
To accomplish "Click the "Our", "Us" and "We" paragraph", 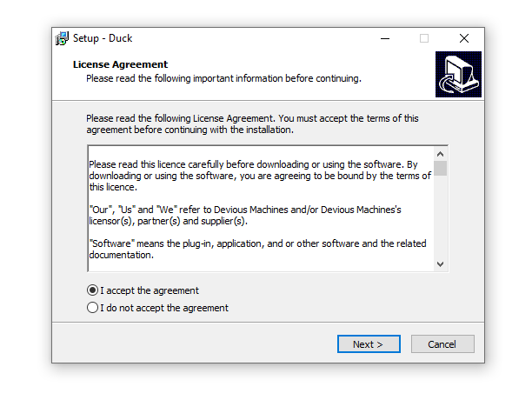I will coord(245,216).
